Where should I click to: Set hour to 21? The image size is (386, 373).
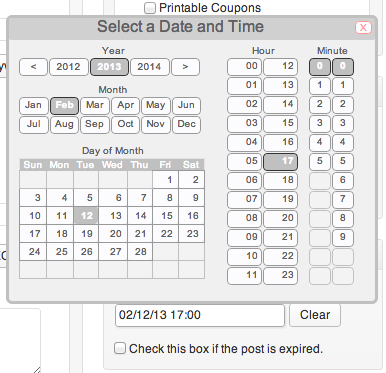(281, 238)
